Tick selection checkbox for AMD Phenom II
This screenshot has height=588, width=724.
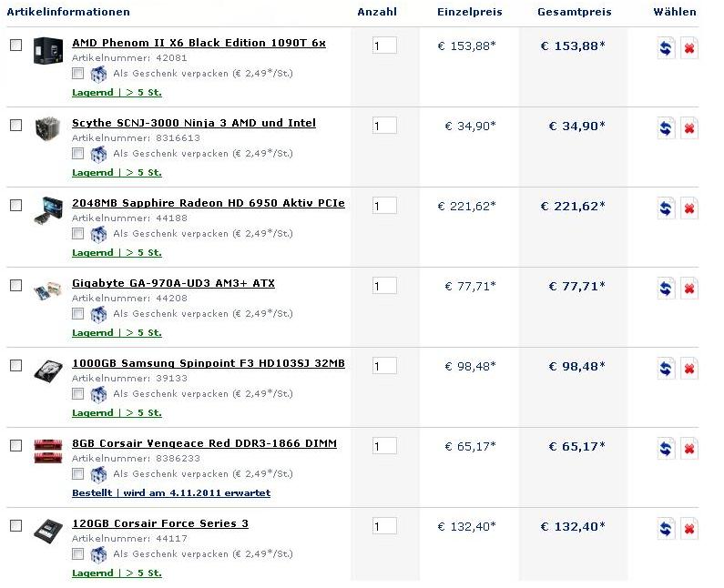point(16,45)
